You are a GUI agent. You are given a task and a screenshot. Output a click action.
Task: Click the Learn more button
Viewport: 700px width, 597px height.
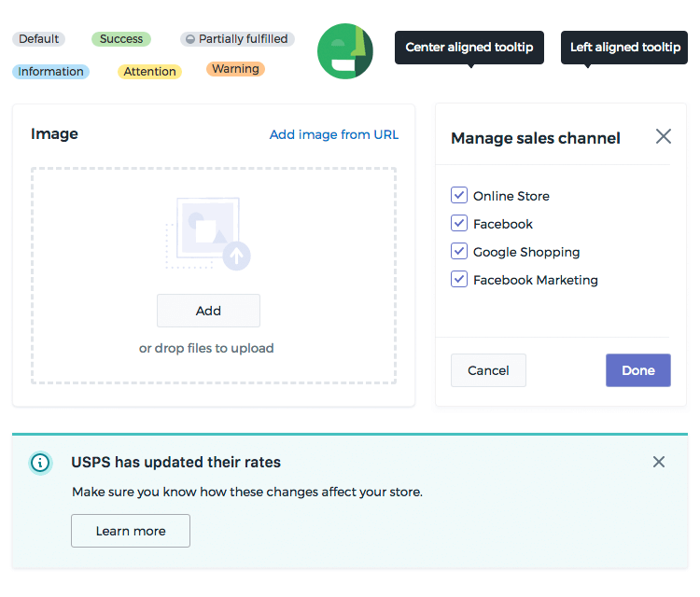[x=131, y=531]
